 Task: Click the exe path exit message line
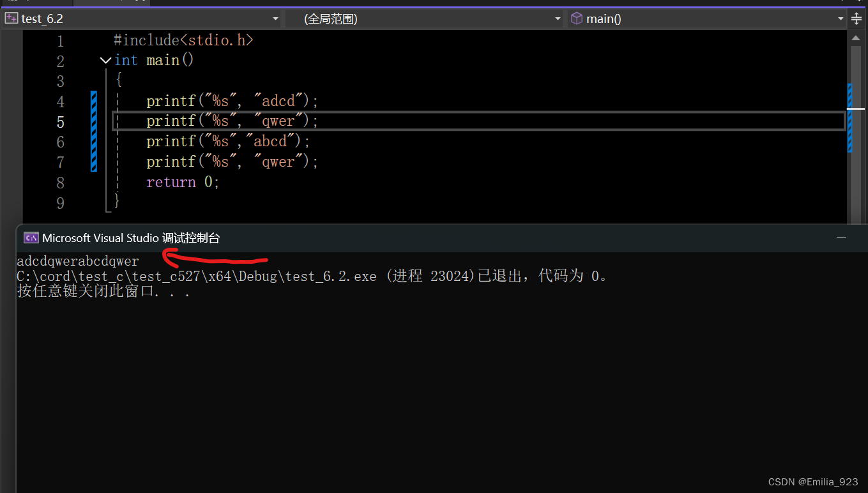tap(312, 277)
